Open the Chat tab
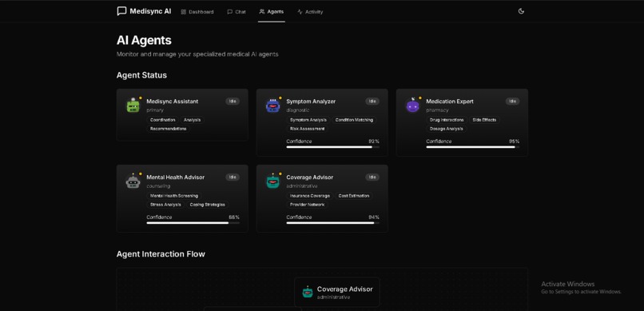The image size is (644, 311). click(237, 12)
